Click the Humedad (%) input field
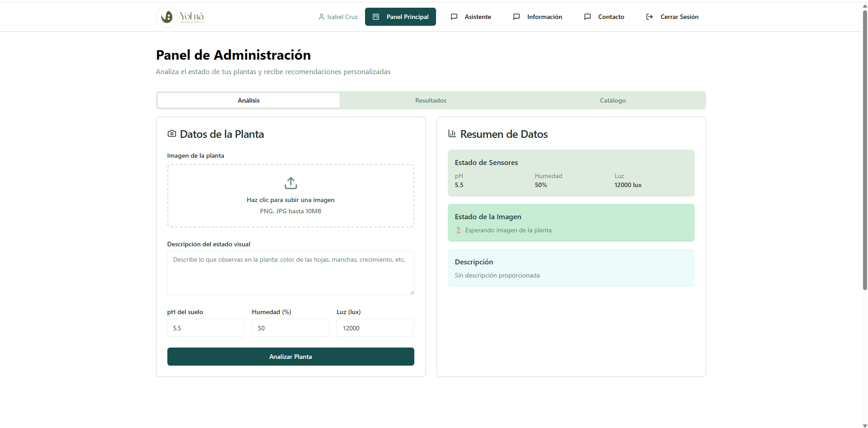This screenshot has height=428, width=868. point(290,328)
